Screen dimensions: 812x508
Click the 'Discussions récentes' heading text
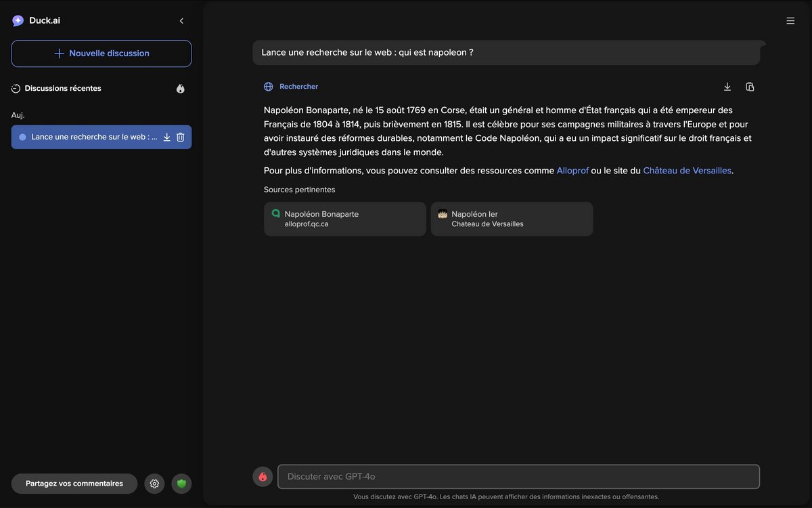click(x=63, y=89)
